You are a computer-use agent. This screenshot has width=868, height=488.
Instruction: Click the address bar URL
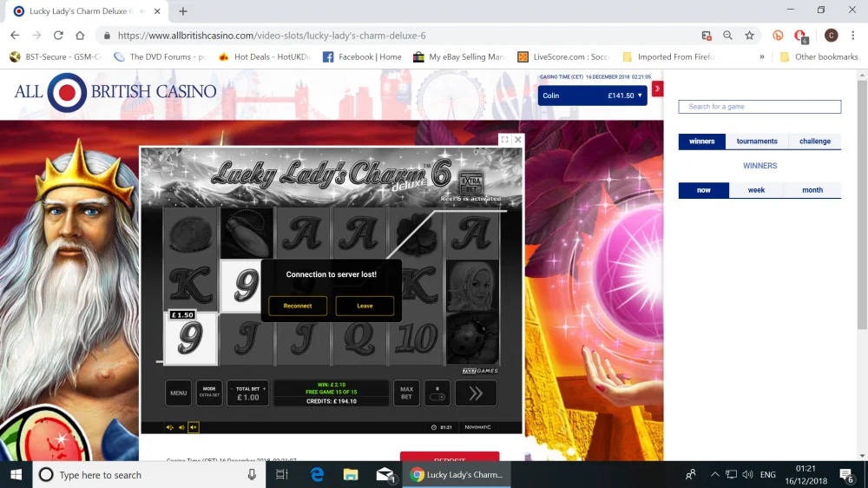271,36
